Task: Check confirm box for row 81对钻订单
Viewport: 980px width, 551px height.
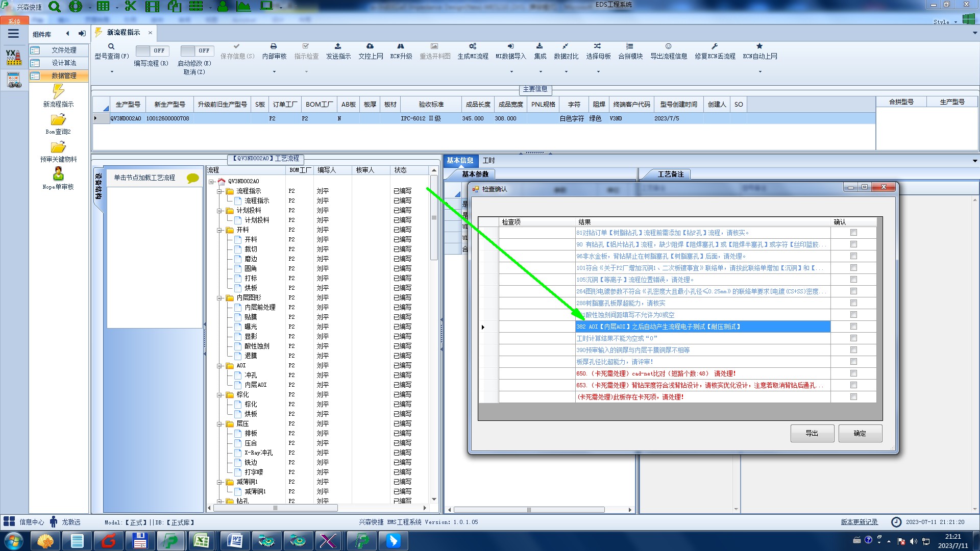Action: click(x=853, y=233)
